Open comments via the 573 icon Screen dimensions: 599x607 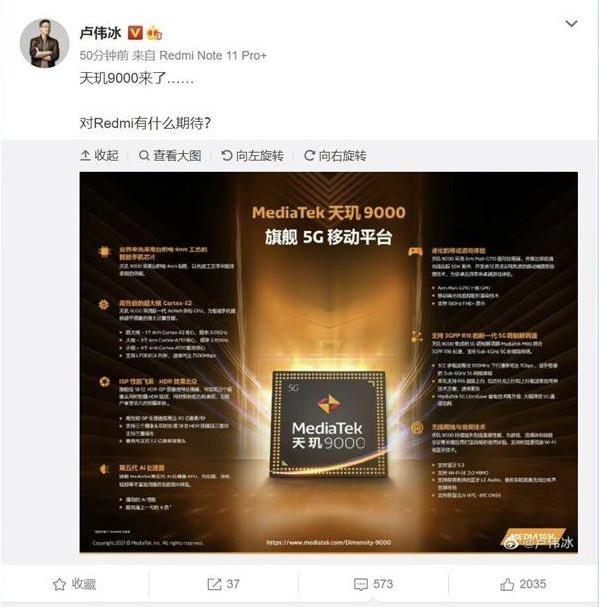361,585
